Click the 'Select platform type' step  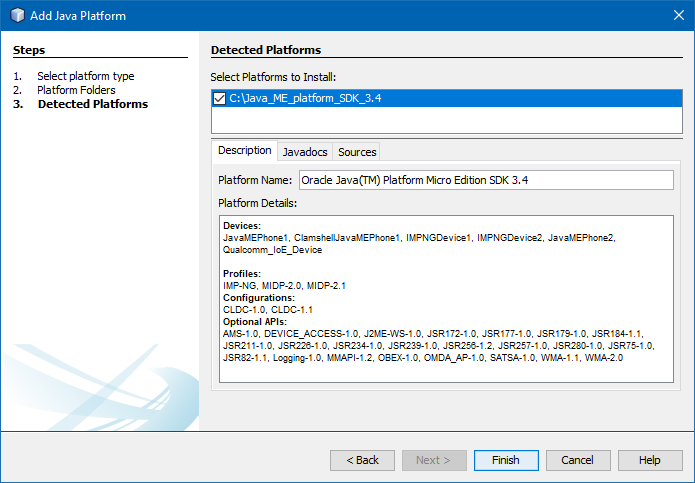(x=86, y=76)
